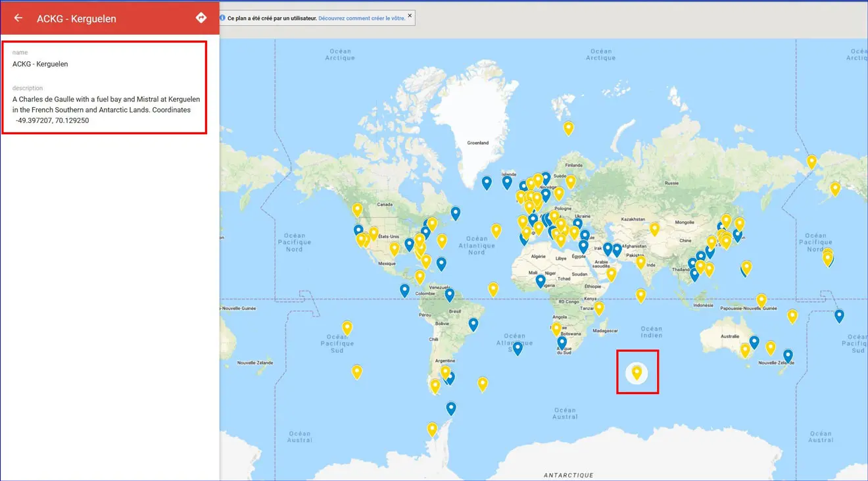Select yellow pin near Tanzanie coast
The image size is (868, 481).
[x=599, y=308]
